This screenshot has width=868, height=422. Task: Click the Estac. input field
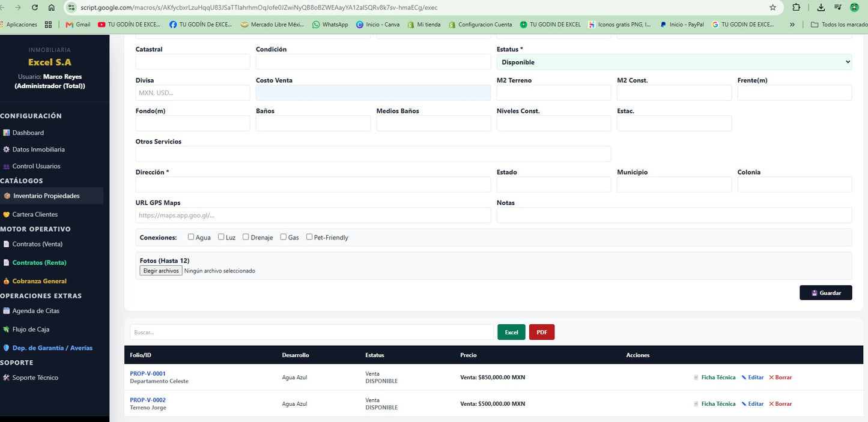coord(674,123)
